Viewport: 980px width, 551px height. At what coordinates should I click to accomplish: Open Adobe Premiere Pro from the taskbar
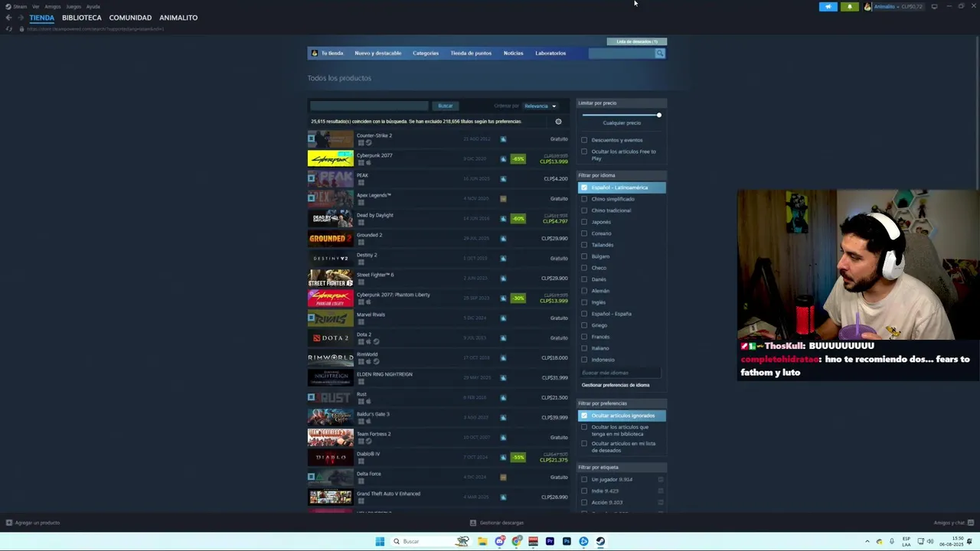[550, 541]
